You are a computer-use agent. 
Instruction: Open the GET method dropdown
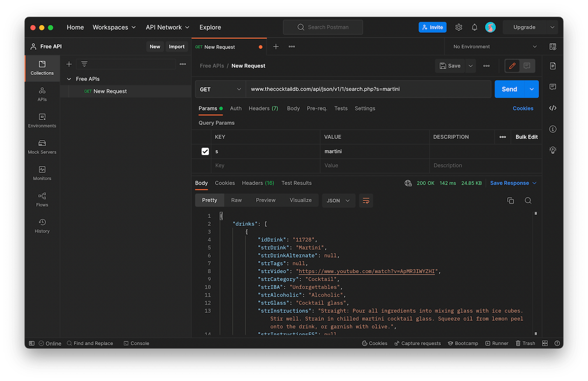pos(220,89)
